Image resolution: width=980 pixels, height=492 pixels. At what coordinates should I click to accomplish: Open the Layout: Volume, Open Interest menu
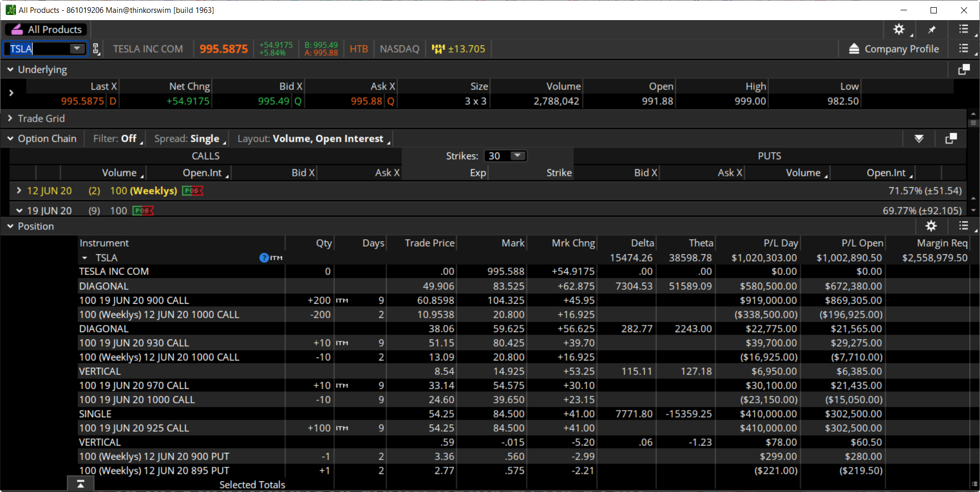point(313,139)
